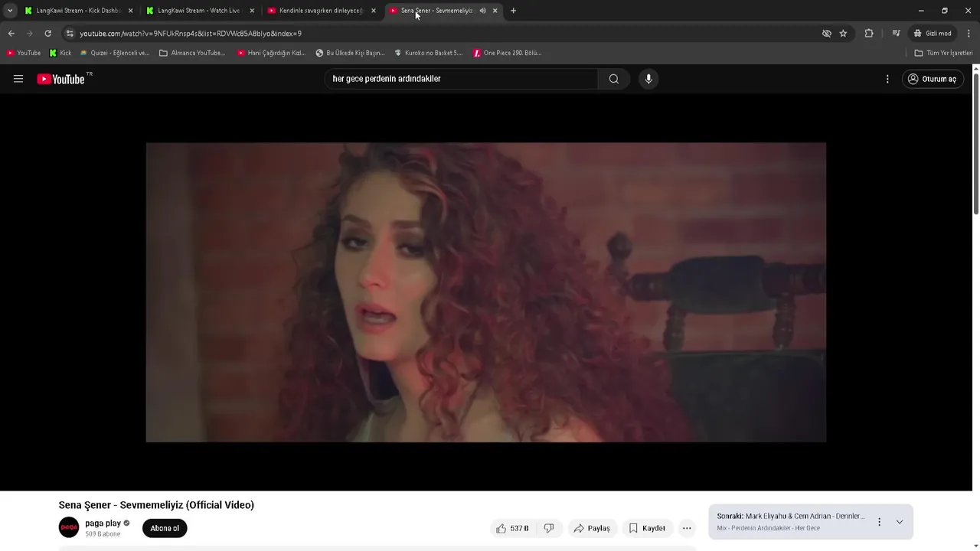Image resolution: width=980 pixels, height=551 pixels.
Task: Open the YouTube guide hamburger menu
Action: [18, 79]
